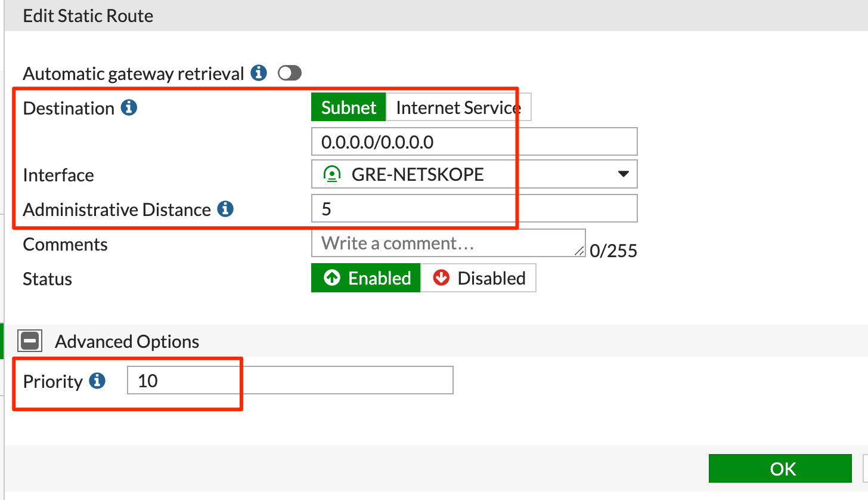Click the down-arrow icon inside the Disabled button
The height and width of the screenshot is (500, 868).
point(441,277)
